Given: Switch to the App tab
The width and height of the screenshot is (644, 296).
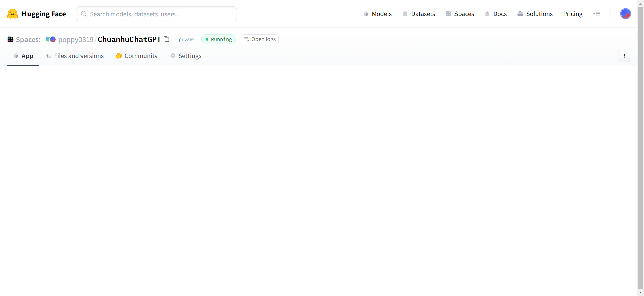Looking at the screenshot, I should [x=23, y=56].
